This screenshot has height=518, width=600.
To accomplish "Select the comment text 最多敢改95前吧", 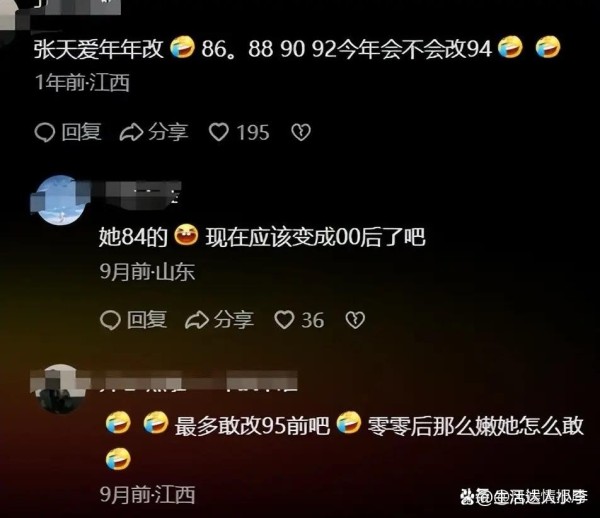I will 252,425.
